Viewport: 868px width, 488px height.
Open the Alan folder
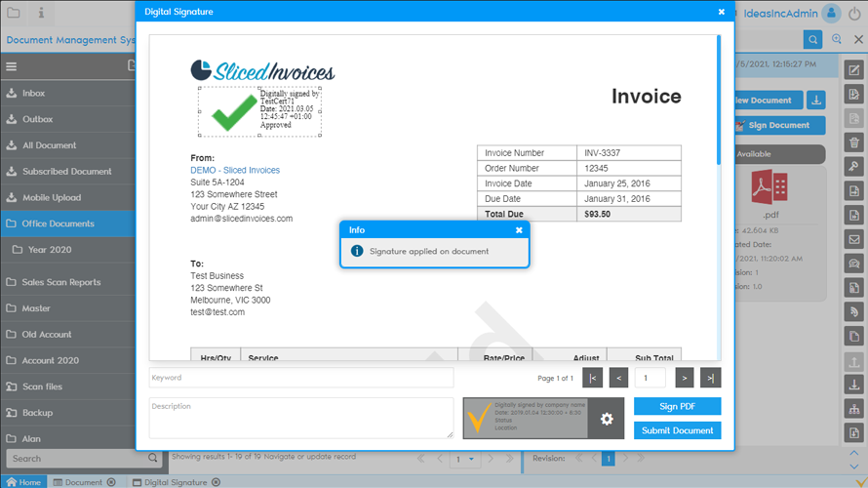67,438
